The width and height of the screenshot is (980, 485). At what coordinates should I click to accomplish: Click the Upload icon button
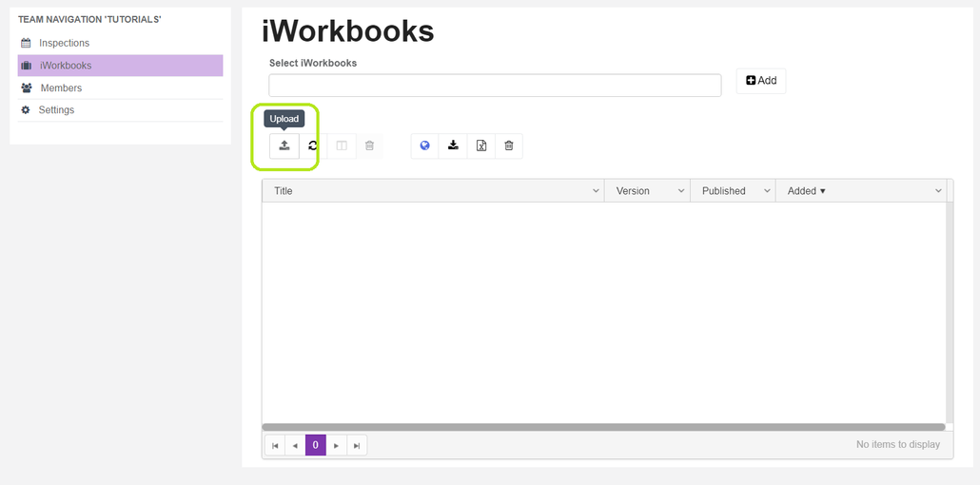[x=284, y=145]
